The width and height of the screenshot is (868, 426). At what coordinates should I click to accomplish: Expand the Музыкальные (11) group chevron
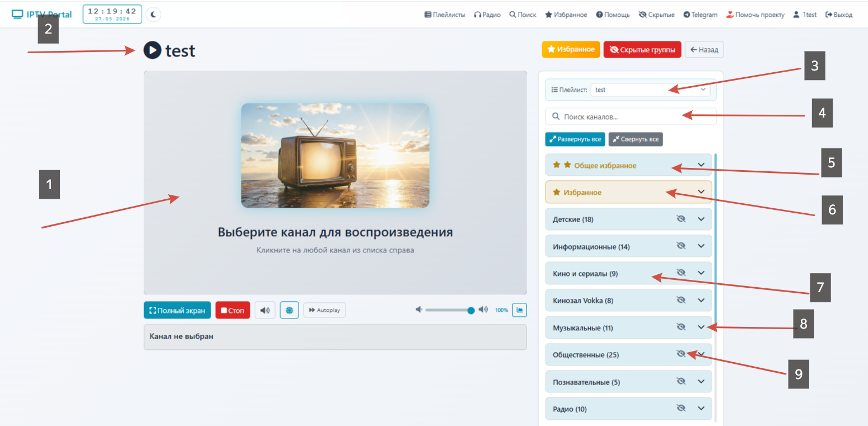pyautogui.click(x=701, y=327)
